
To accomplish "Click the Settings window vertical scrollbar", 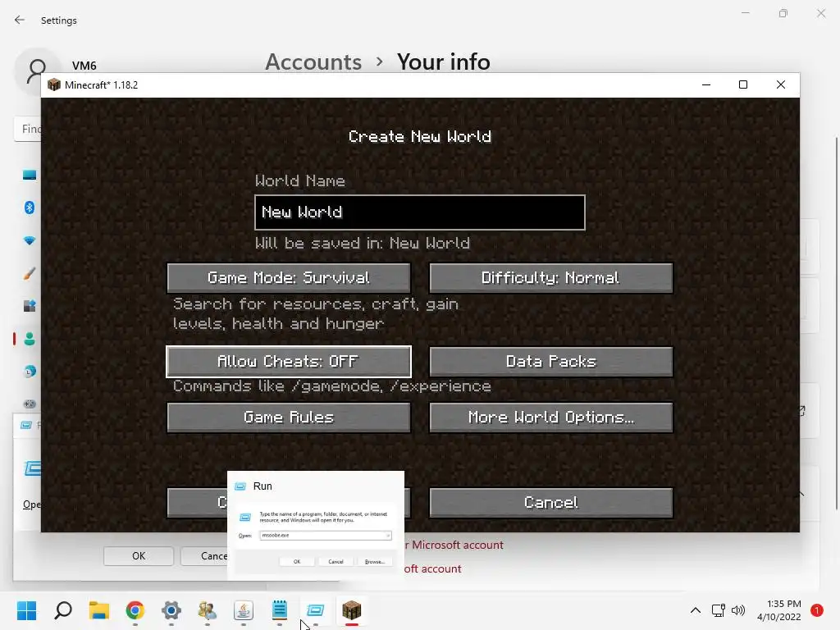I will point(837,323).
